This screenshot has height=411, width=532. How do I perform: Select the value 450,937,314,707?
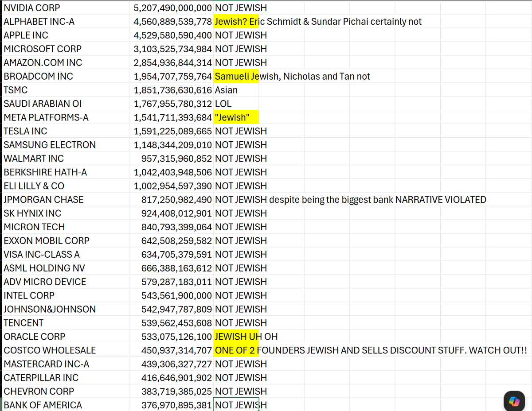pos(177,350)
